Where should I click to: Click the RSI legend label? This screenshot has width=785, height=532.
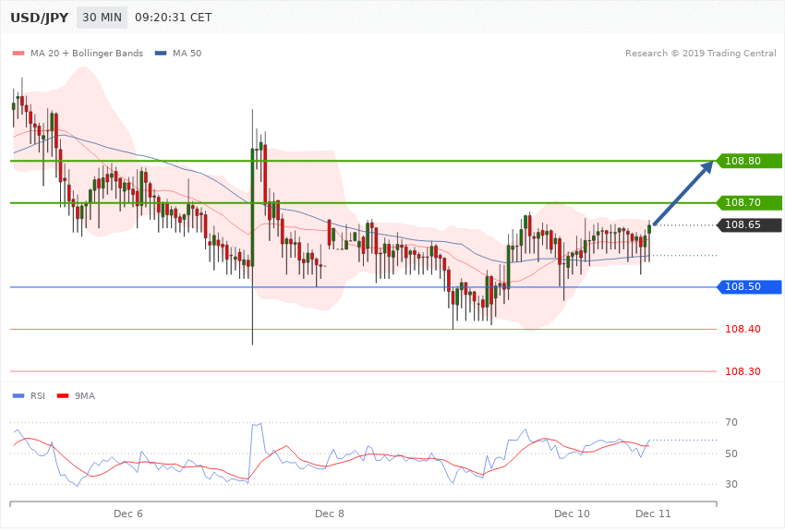click(x=38, y=396)
